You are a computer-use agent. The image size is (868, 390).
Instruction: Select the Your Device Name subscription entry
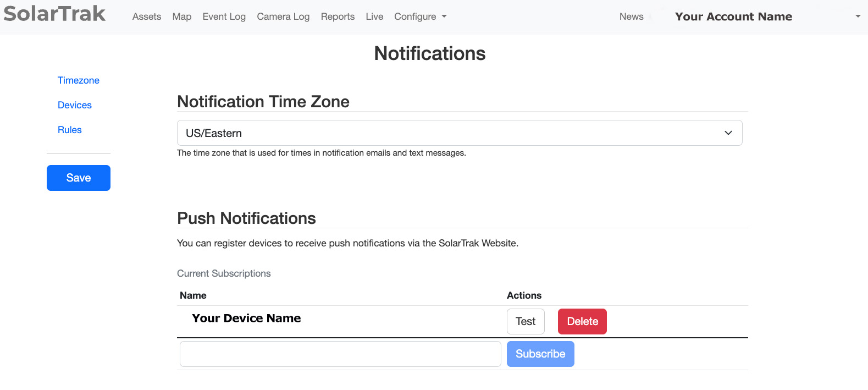246,318
